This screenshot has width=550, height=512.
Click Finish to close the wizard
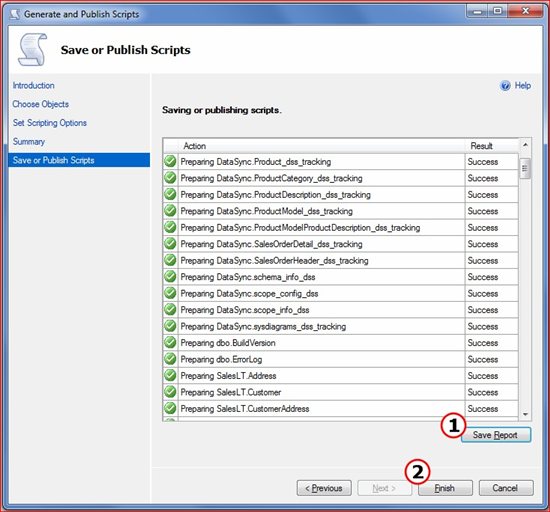[x=445, y=488]
